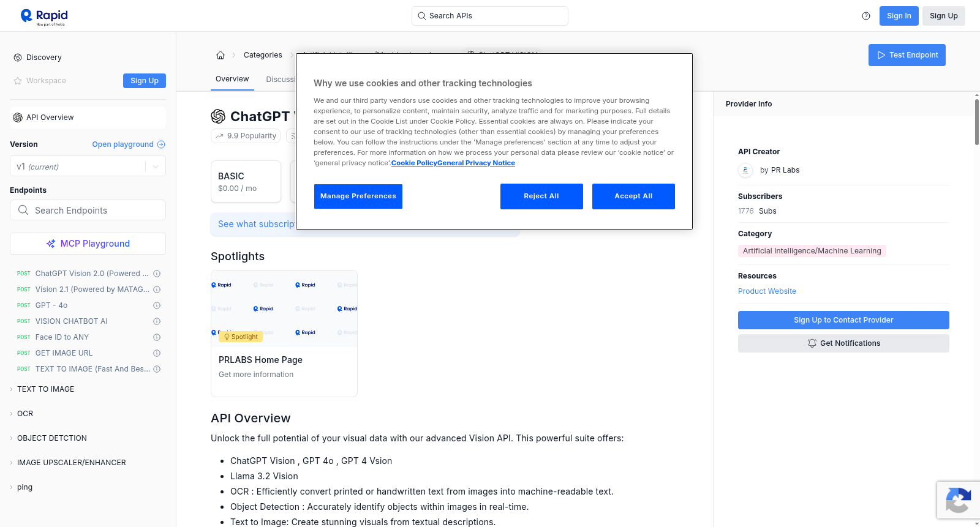Focus the Search Endpoints field
The height and width of the screenshot is (527, 980).
(88, 210)
